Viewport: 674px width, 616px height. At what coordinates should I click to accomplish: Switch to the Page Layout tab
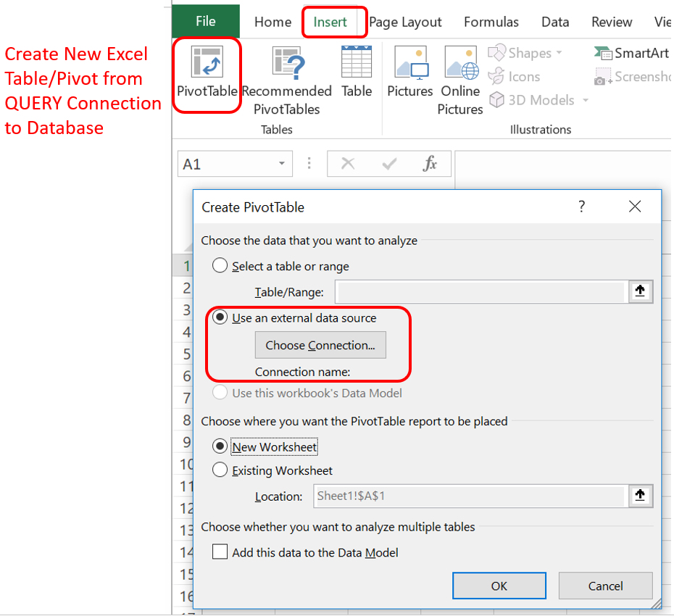pyautogui.click(x=405, y=22)
